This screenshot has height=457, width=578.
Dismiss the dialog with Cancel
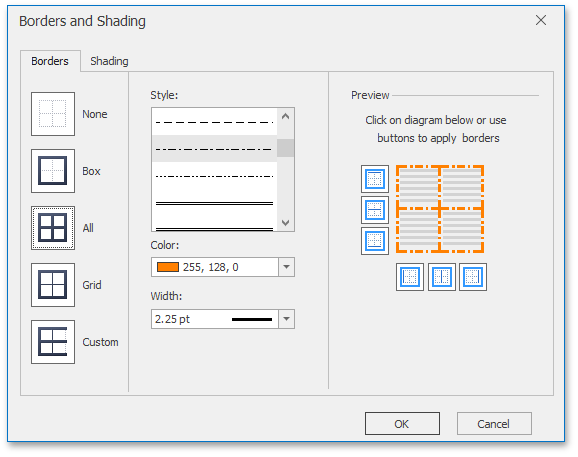pyautogui.click(x=494, y=423)
